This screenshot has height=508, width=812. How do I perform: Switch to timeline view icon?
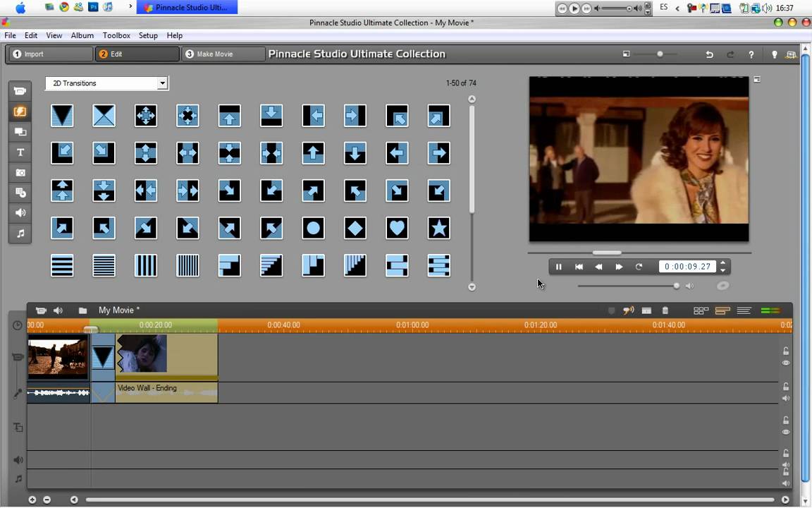coord(722,310)
